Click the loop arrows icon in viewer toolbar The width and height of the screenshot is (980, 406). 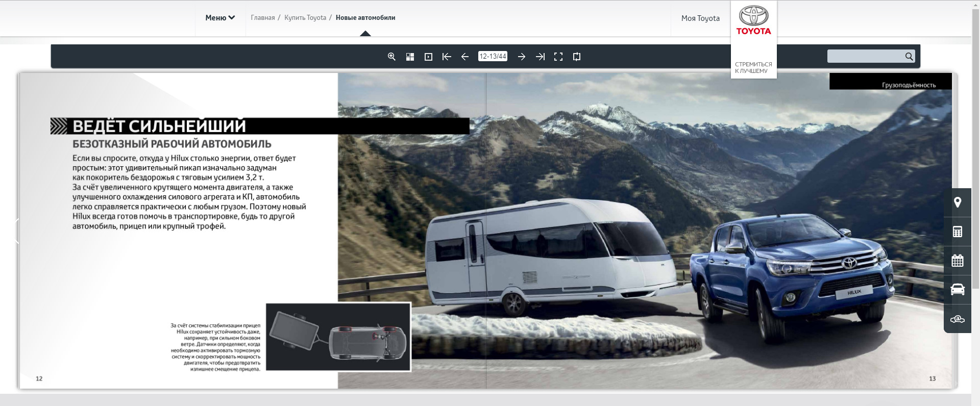(x=577, y=57)
